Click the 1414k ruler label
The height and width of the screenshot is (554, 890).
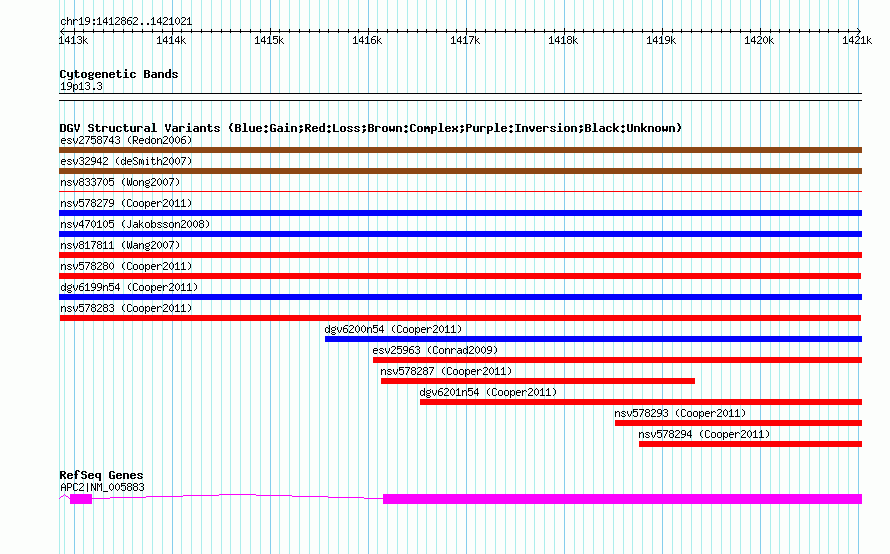171,40
